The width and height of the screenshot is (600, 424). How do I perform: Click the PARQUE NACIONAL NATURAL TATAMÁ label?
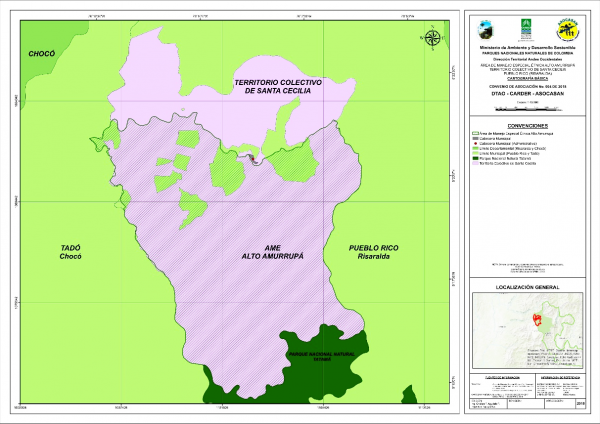point(322,357)
